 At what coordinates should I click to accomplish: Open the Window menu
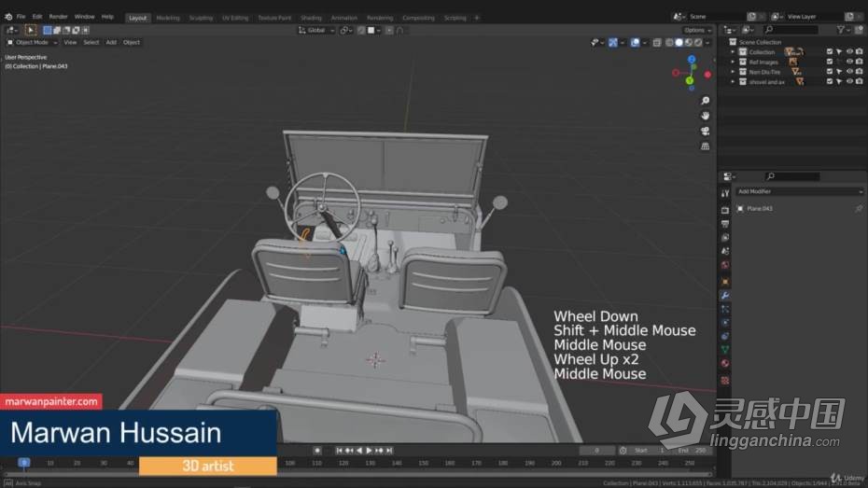pyautogui.click(x=84, y=17)
